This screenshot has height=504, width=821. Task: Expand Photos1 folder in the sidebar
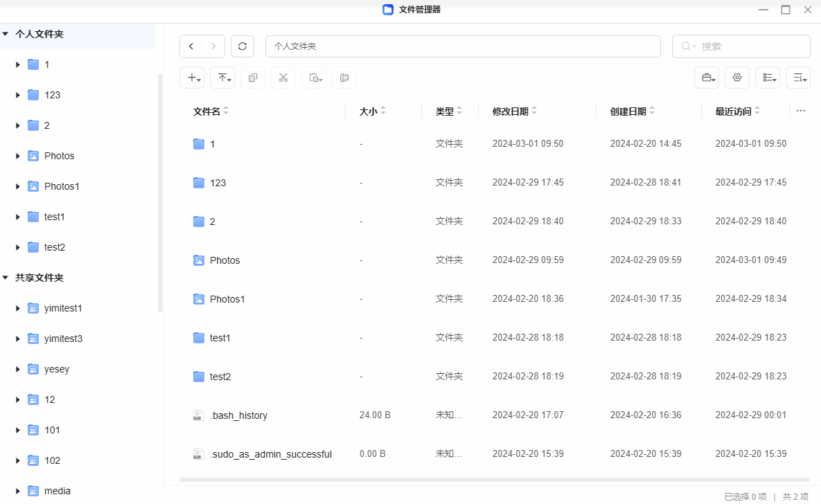pos(18,186)
